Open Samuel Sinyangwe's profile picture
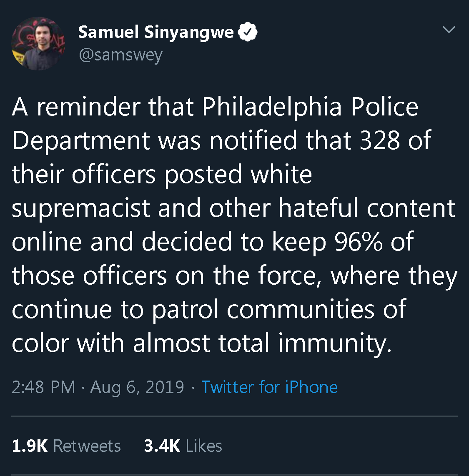 38,43
